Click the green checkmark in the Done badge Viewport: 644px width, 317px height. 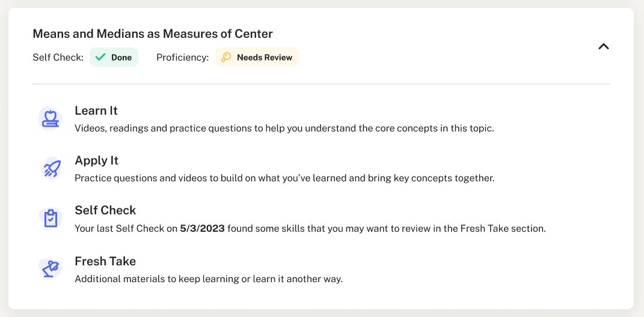point(100,58)
